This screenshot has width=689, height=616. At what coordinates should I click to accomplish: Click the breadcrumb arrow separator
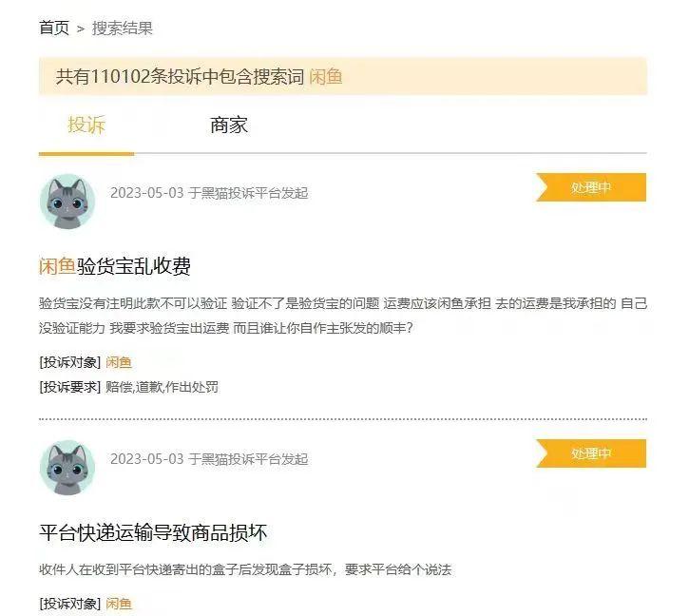(x=81, y=29)
